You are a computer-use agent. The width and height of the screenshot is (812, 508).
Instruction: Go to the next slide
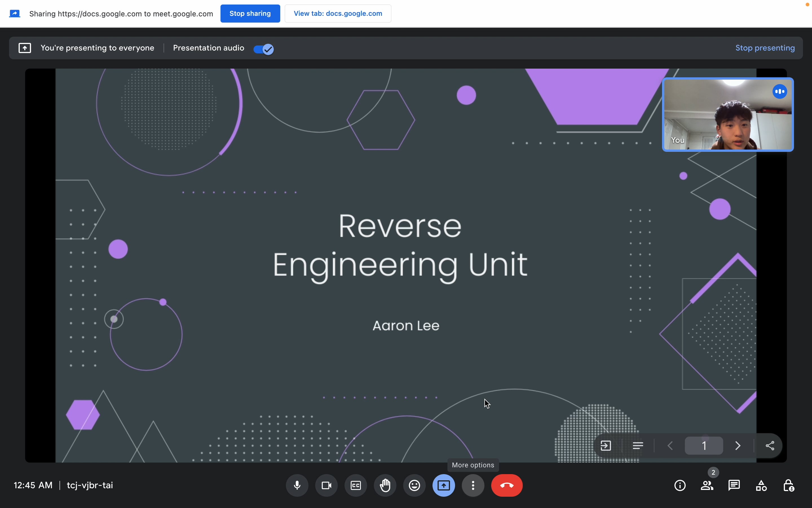pos(738,446)
